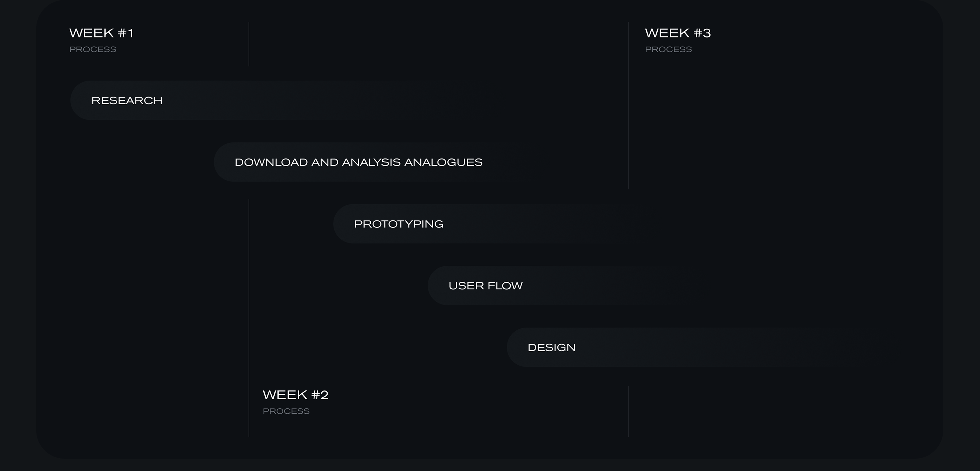Click the DOWNLOAD AND ANALYSIS ANALOGUES text
The height and width of the screenshot is (471, 980).
pyautogui.click(x=358, y=162)
